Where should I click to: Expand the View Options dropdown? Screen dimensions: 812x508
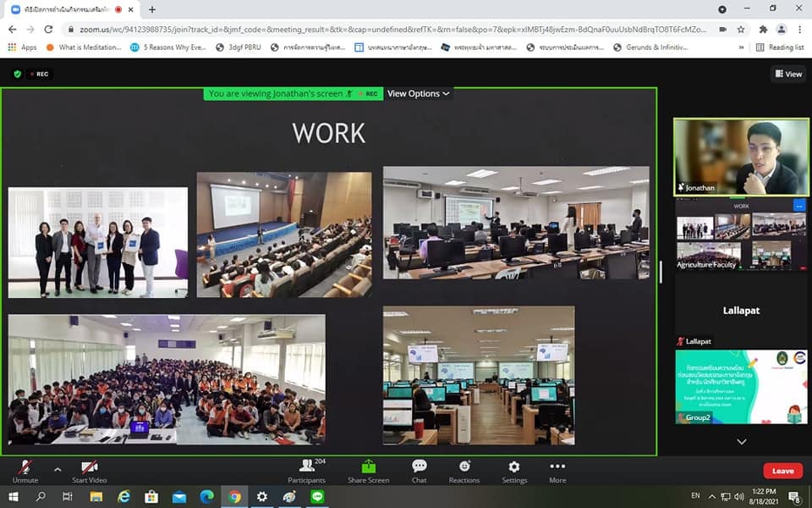[x=419, y=94]
